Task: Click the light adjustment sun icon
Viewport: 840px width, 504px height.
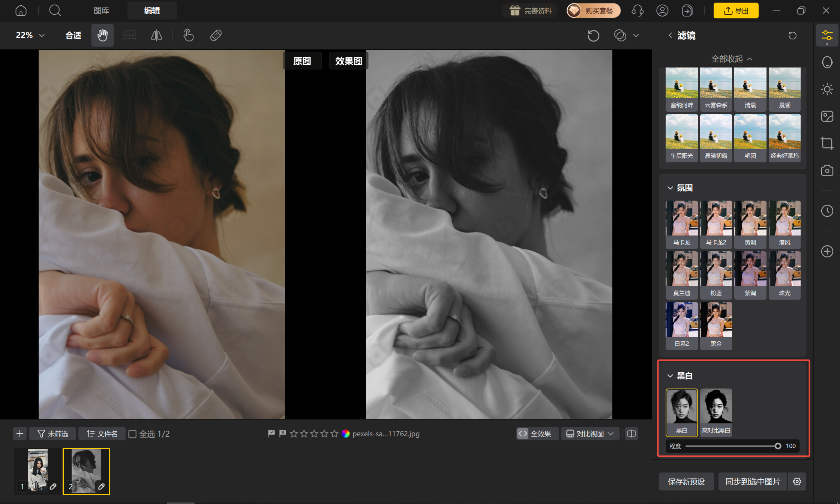Action: tap(827, 89)
